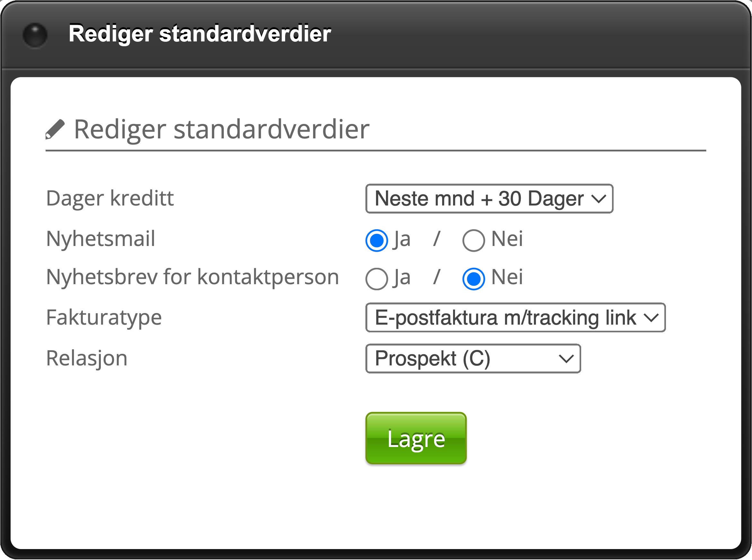This screenshot has height=560, width=752.
Task: Click the Nei text in Nyhetsmail row
Action: (507, 239)
